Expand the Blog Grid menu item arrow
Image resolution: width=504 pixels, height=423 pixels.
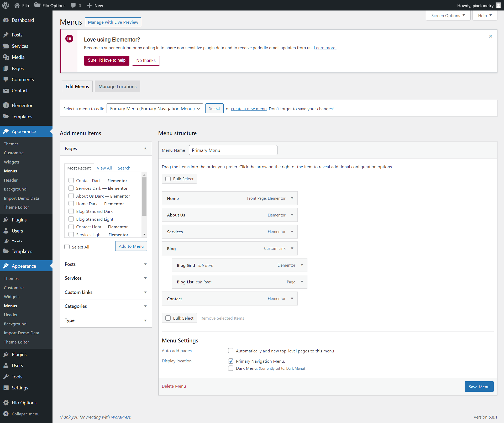coord(302,265)
